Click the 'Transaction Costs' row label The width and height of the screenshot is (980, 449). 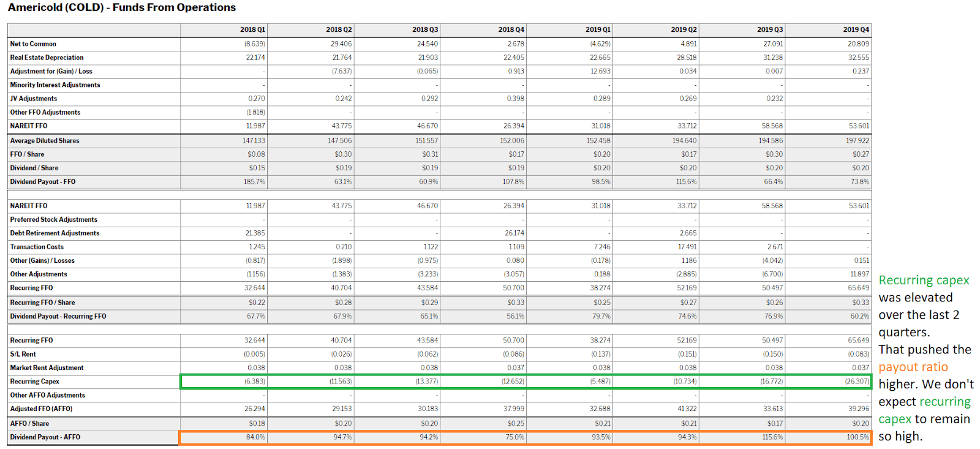[x=37, y=247]
